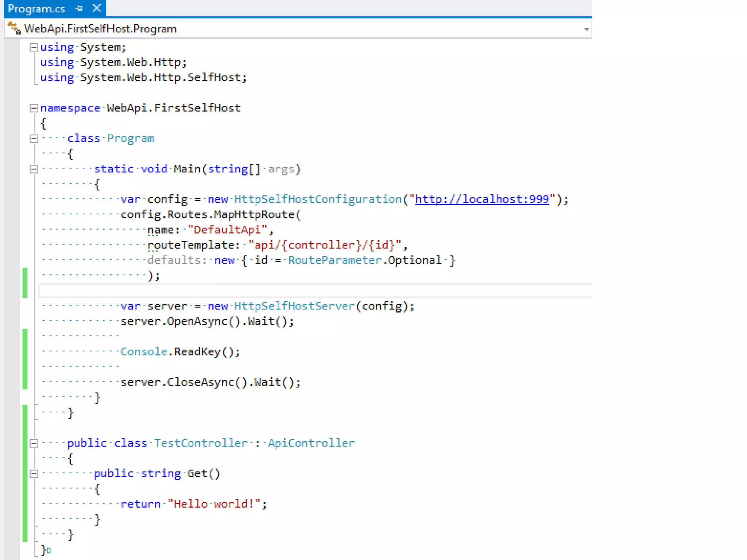The image size is (747, 560).
Task: Click the HttpSelfHostConfiguration type name
Action: click(317, 199)
